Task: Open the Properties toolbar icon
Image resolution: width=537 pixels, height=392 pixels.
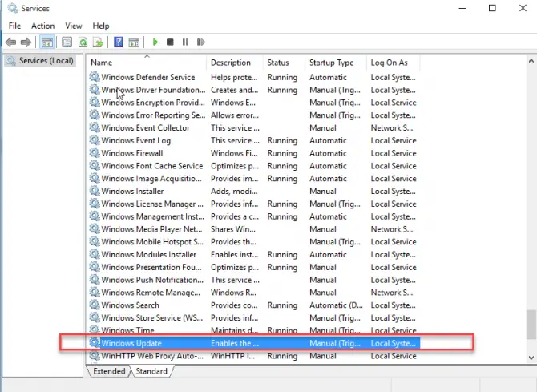Action: point(67,42)
